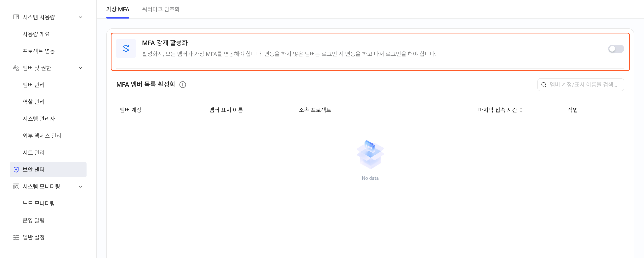
Task: Click the 작업 column header
Action: pos(573,110)
